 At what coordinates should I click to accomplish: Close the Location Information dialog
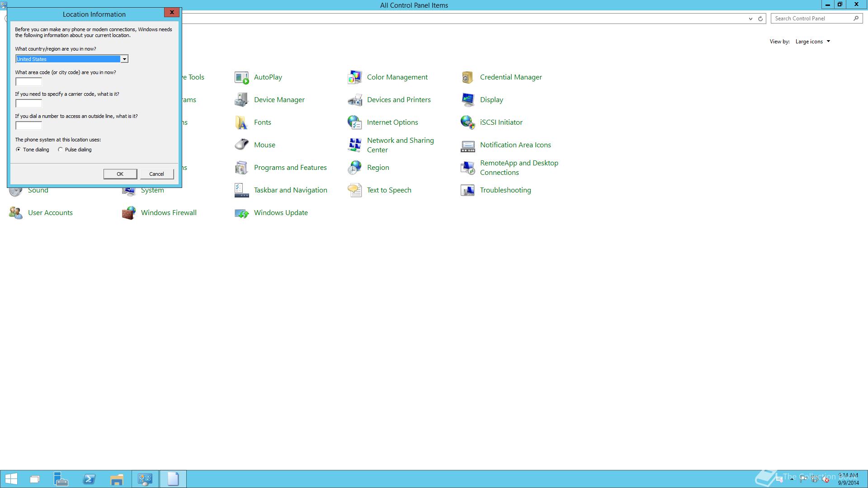pos(172,13)
